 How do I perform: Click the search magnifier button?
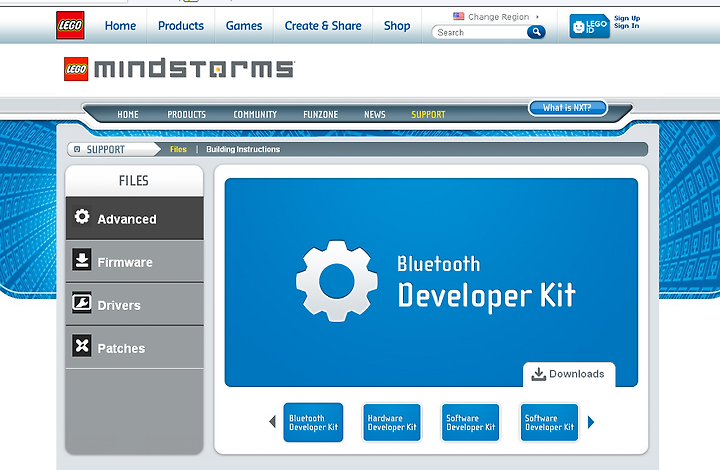(536, 32)
